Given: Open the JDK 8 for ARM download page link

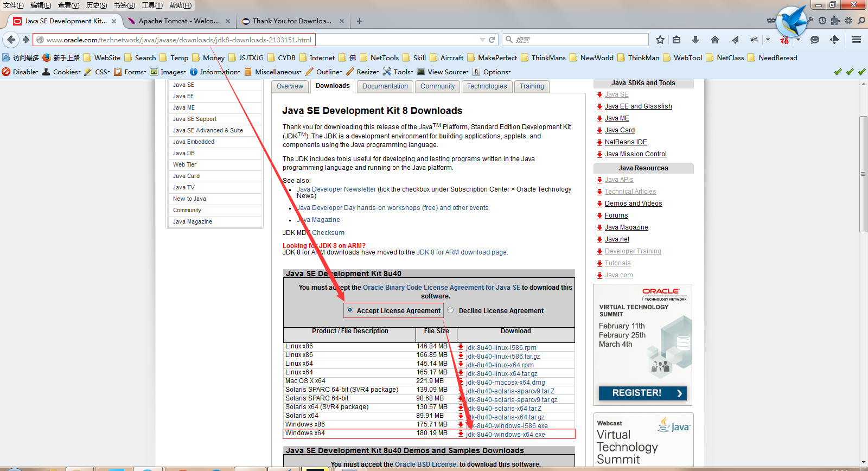Looking at the screenshot, I should (462, 252).
